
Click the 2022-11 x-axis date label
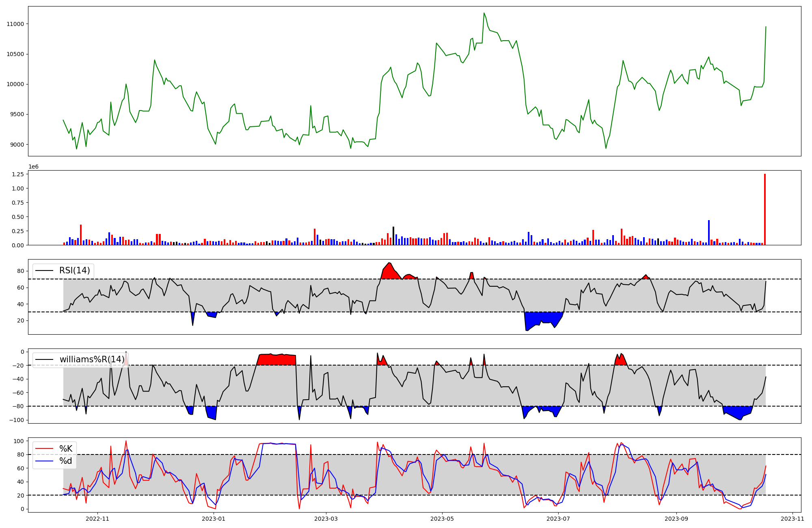tap(98, 519)
